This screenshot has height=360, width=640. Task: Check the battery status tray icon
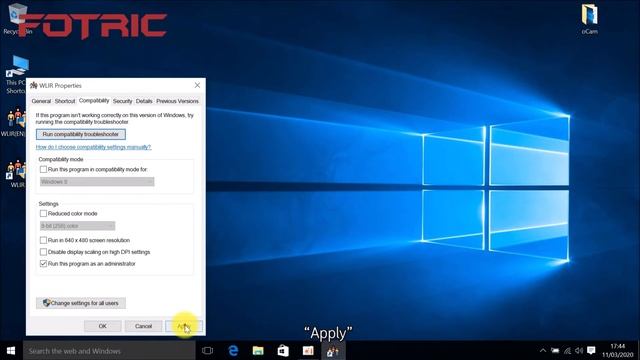tap(555, 351)
